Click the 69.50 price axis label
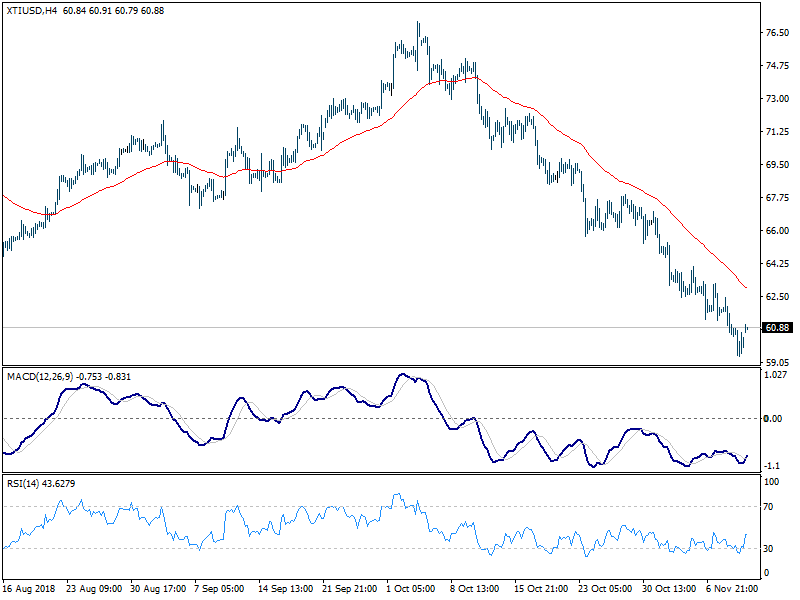800x600 pixels. click(777, 165)
